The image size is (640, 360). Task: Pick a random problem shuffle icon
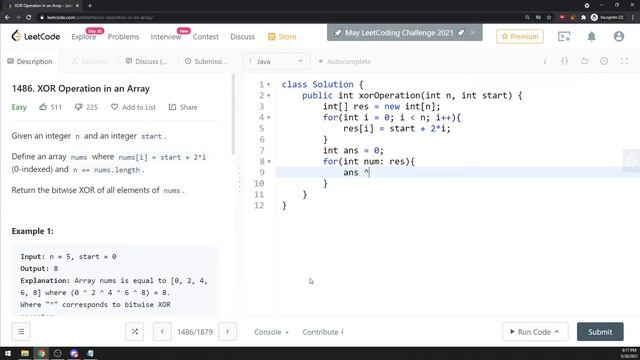pos(135,331)
